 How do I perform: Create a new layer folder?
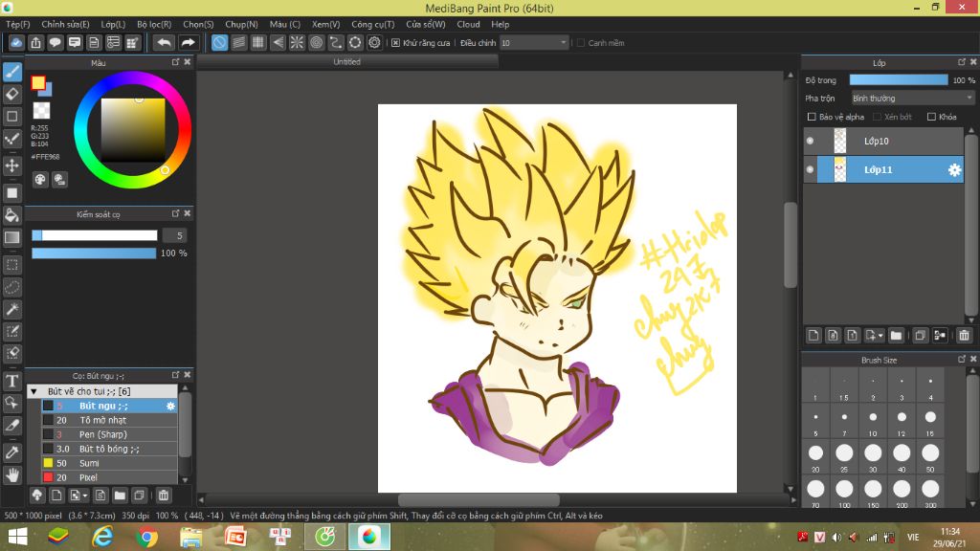coord(896,336)
